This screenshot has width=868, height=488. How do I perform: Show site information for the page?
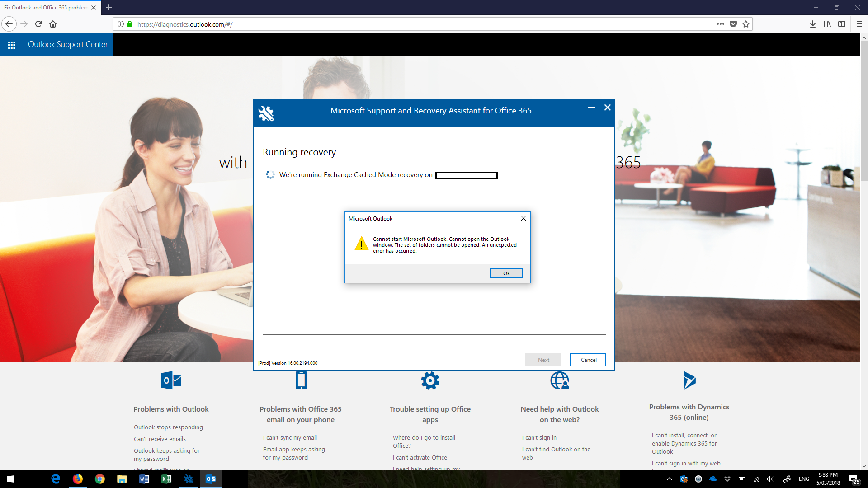point(121,24)
